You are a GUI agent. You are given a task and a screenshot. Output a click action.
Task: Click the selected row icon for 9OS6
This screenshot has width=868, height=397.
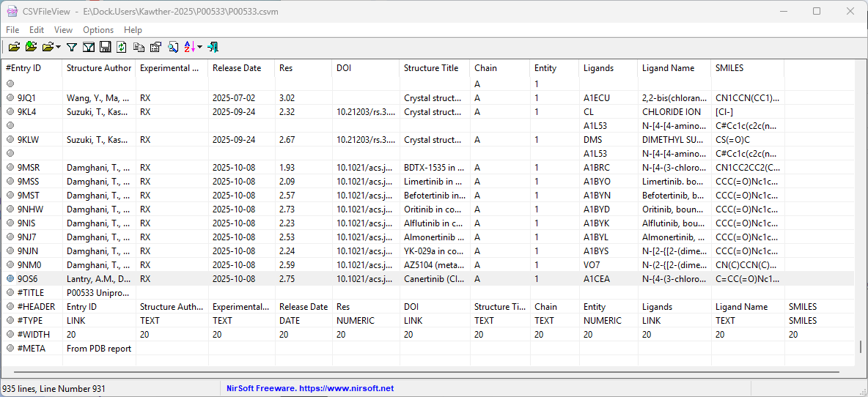(10, 278)
